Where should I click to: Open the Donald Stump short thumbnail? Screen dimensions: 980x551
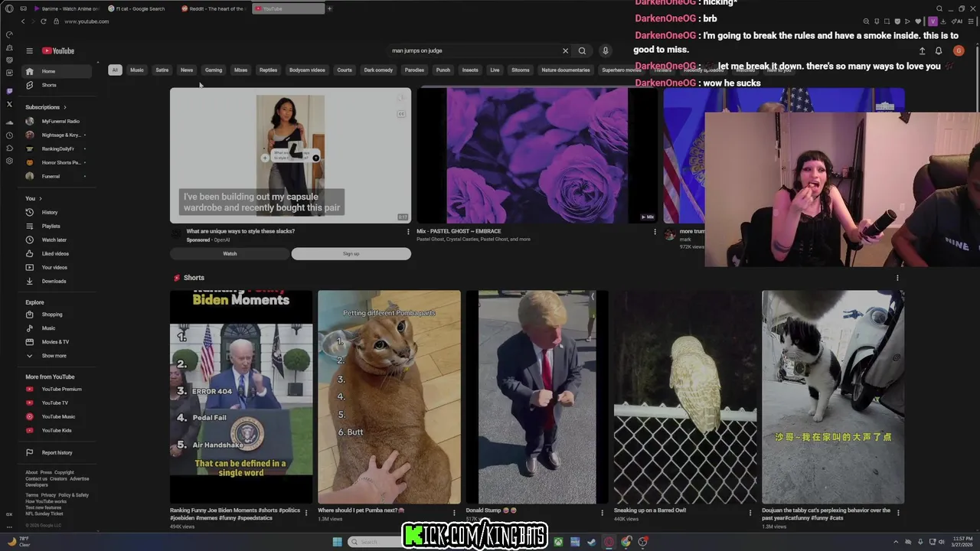pos(537,396)
